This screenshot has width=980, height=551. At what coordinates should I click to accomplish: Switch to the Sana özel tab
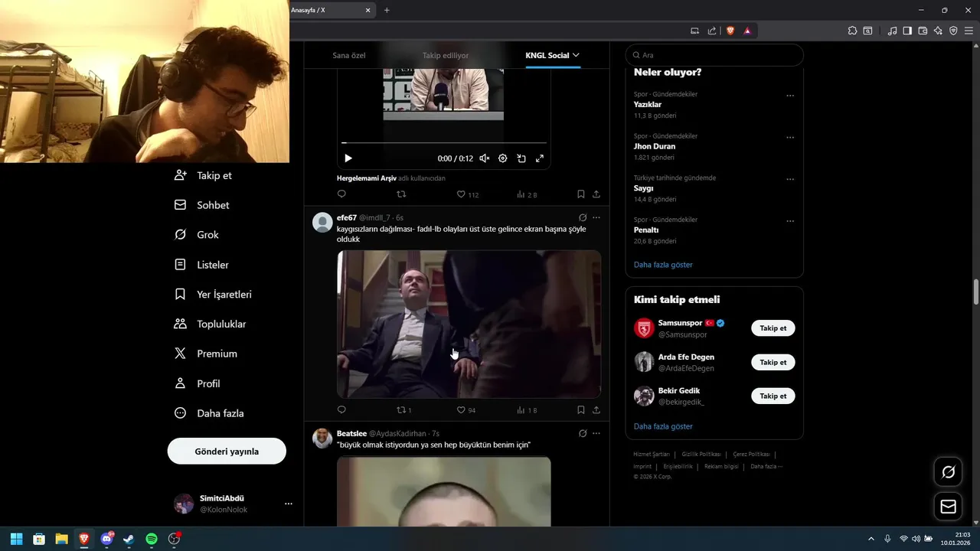348,55
